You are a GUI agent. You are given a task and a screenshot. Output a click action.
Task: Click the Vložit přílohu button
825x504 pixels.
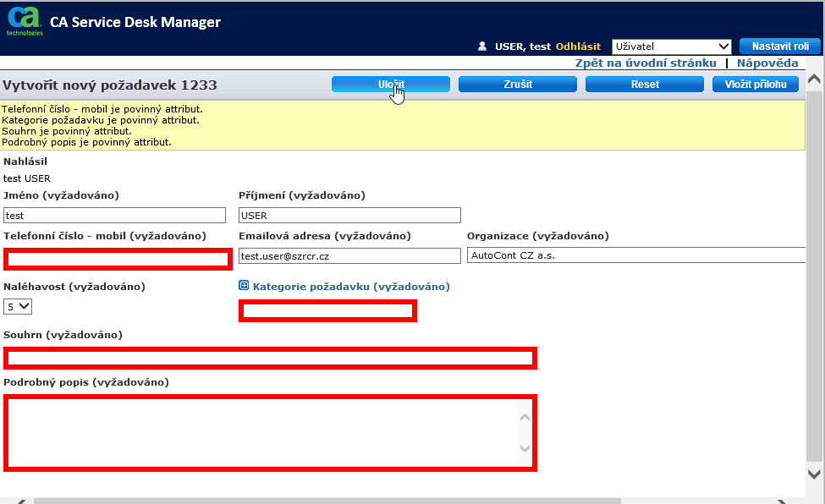[x=756, y=85]
